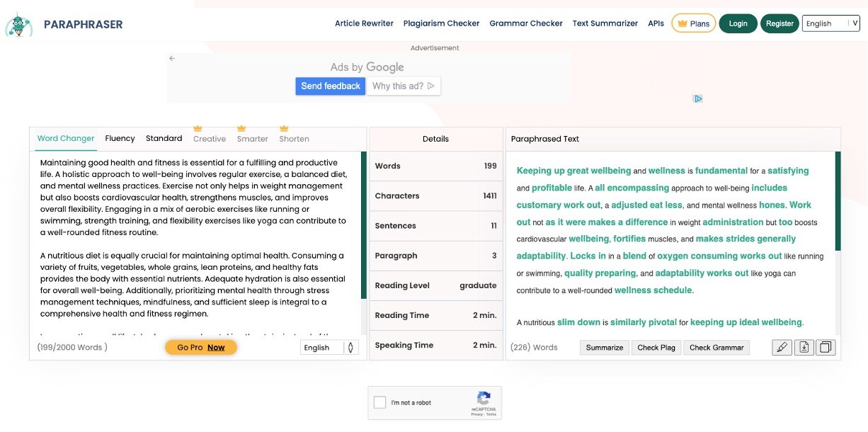Switch to the Standard mode tab
The width and height of the screenshot is (868, 432).
(164, 138)
